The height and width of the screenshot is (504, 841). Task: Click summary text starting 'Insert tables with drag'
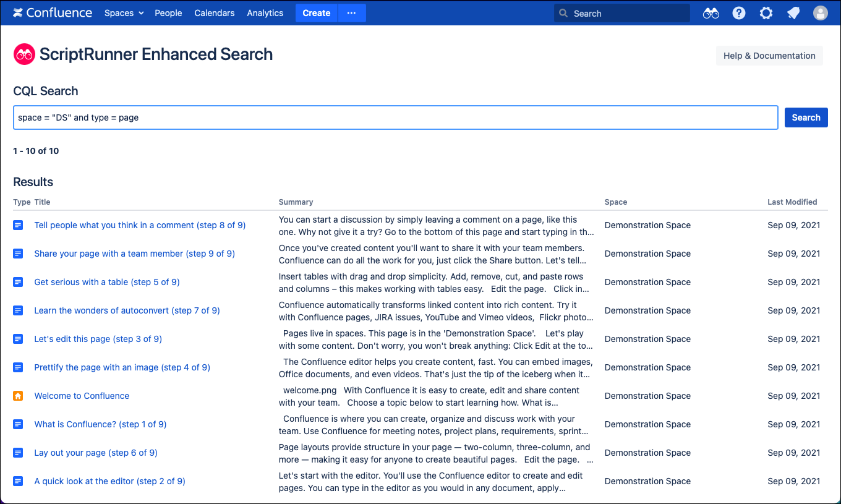tap(434, 282)
